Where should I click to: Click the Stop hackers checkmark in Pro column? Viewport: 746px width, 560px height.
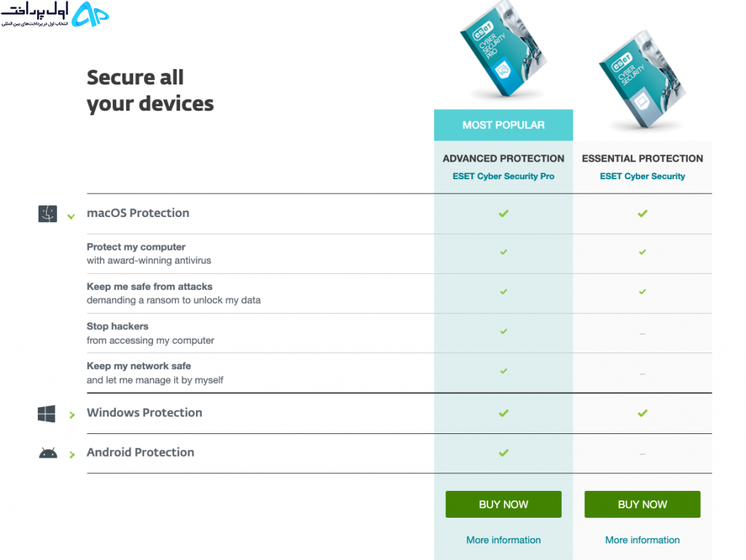point(503,331)
